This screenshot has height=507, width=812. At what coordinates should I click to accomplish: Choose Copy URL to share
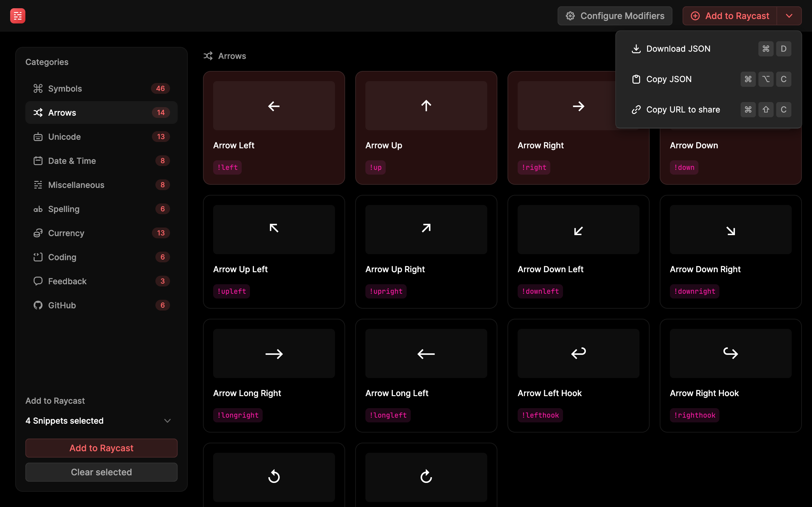click(683, 110)
